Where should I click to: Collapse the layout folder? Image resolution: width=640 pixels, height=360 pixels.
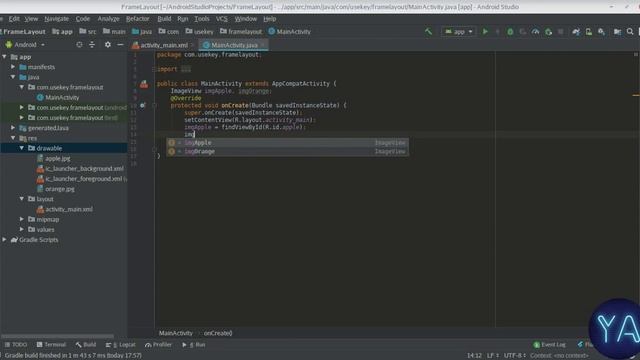(22, 199)
